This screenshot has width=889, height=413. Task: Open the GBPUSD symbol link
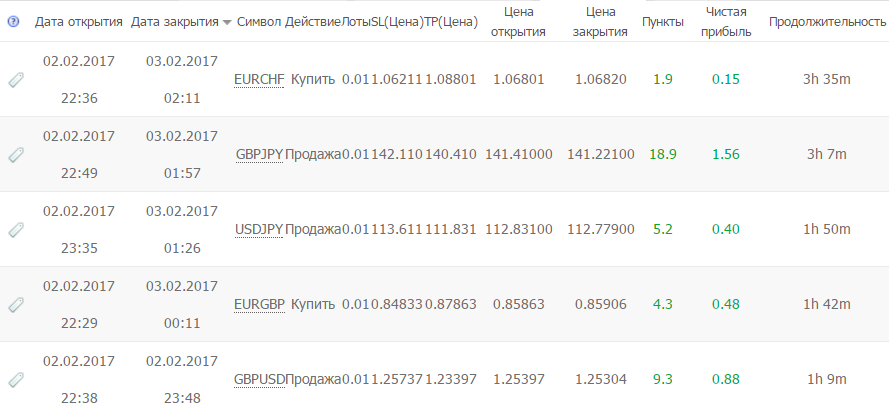pyautogui.click(x=260, y=379)
